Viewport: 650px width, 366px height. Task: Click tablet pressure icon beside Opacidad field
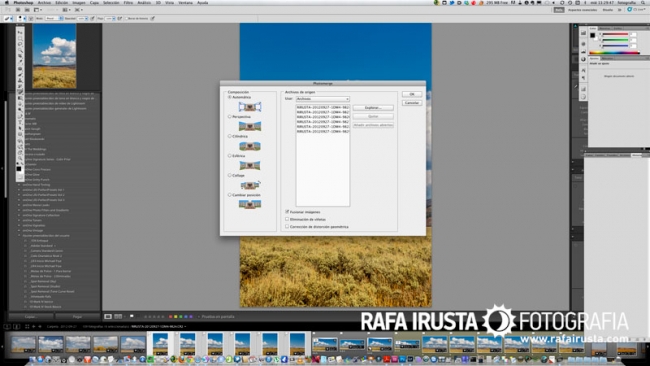[x=92, y=18]
